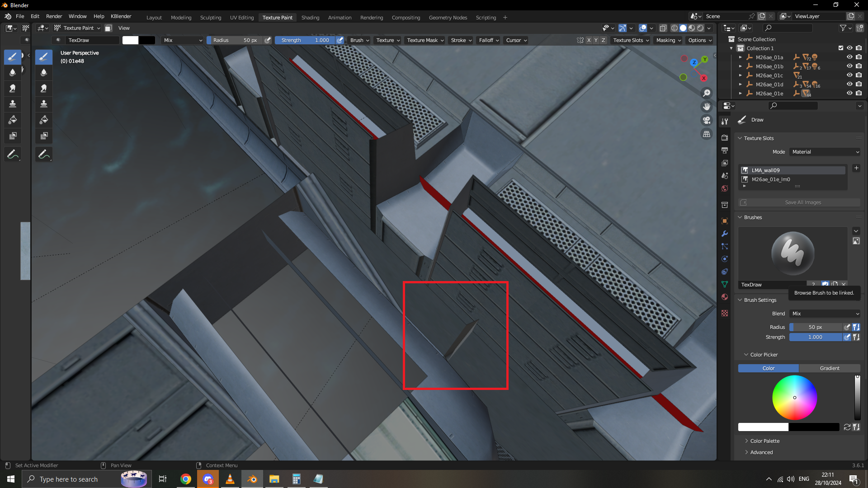Click the Save All Images button
Screen dimensions: 868x488
click(802, 202)
